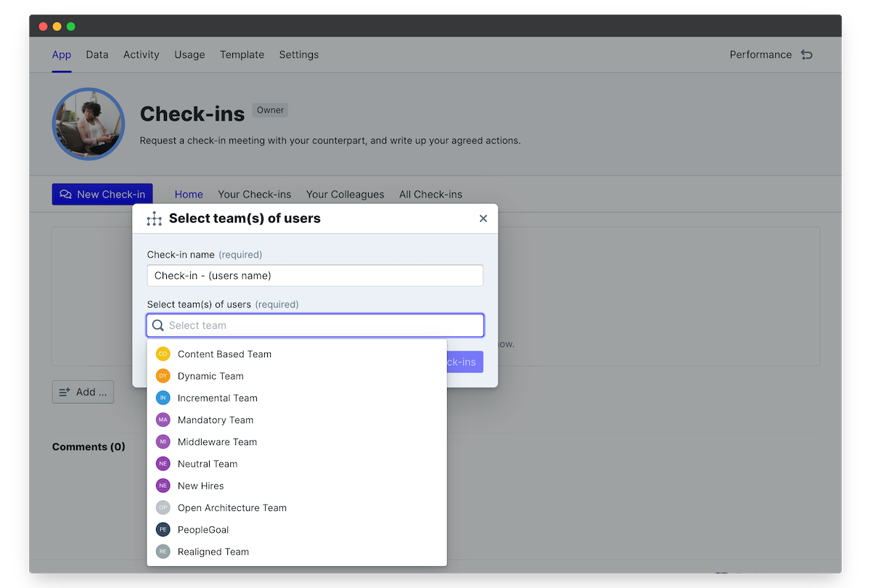Click the Comments (0) heading
The width and height of the screenshot is (871, 588).
89,447
